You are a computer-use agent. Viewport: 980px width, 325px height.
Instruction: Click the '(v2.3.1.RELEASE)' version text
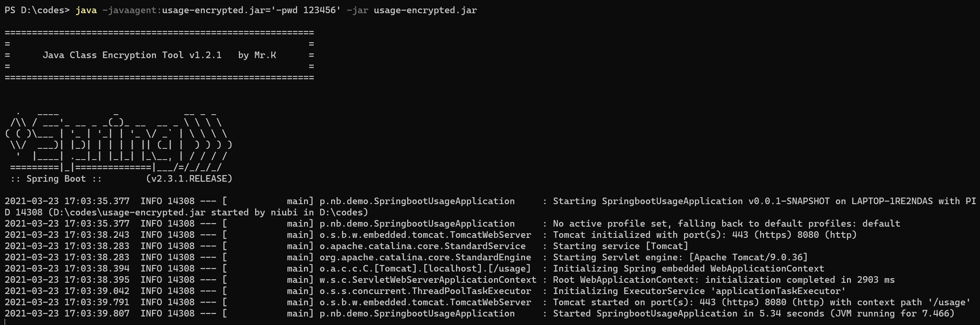[189, 179]
